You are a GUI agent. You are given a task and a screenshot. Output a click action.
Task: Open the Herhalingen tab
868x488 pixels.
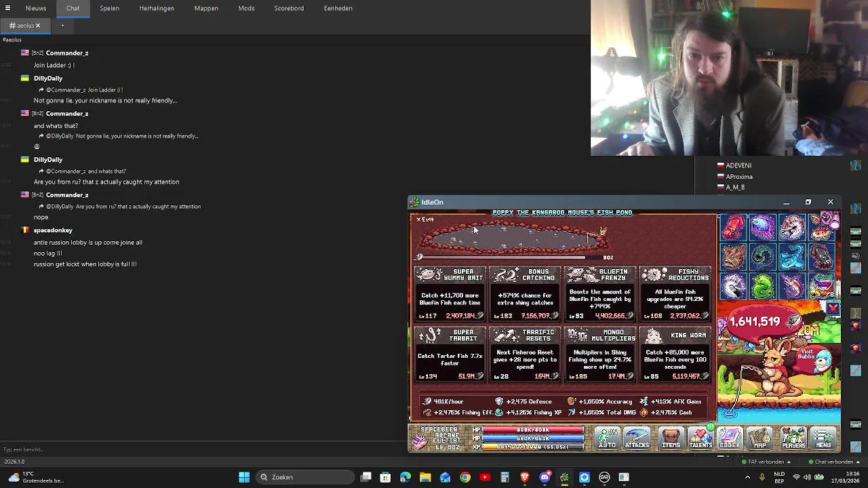(x=157, y=8)
